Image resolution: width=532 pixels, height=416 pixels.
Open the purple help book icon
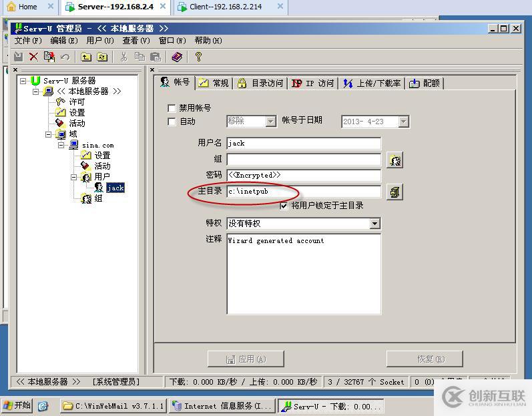[x=177, y=57]
